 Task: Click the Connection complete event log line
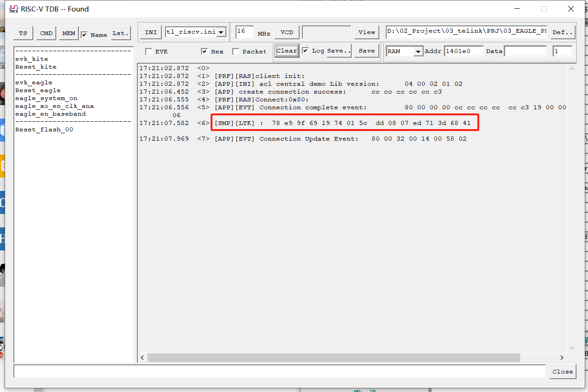(353, 111)
